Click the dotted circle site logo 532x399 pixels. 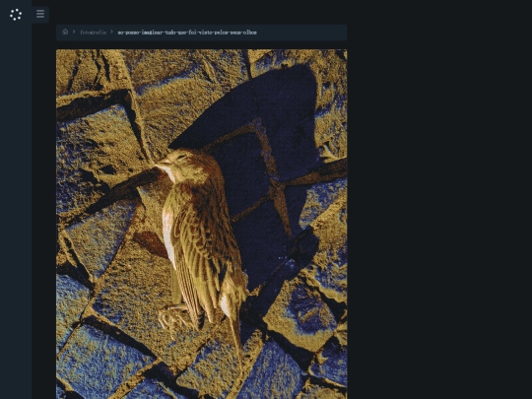coord(16,15)
